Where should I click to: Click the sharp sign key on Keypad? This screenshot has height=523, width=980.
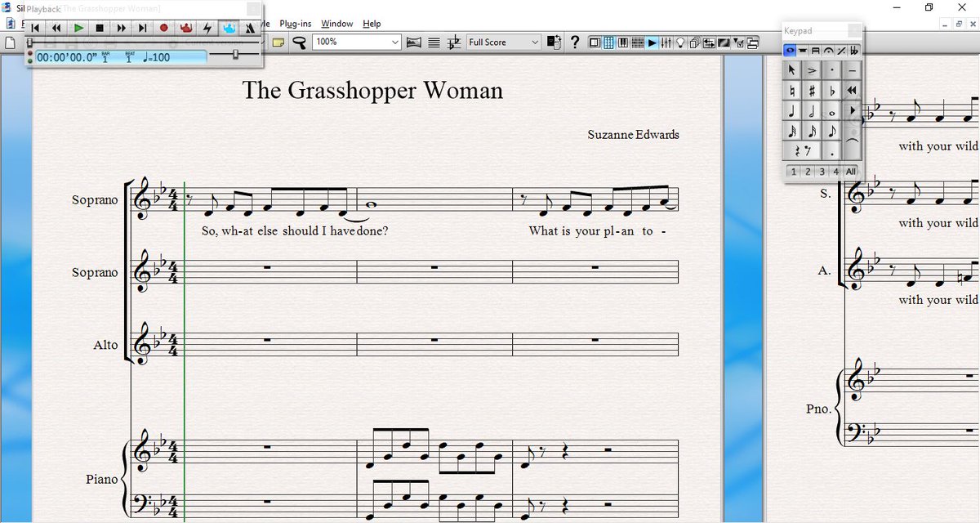coord(812,91)
